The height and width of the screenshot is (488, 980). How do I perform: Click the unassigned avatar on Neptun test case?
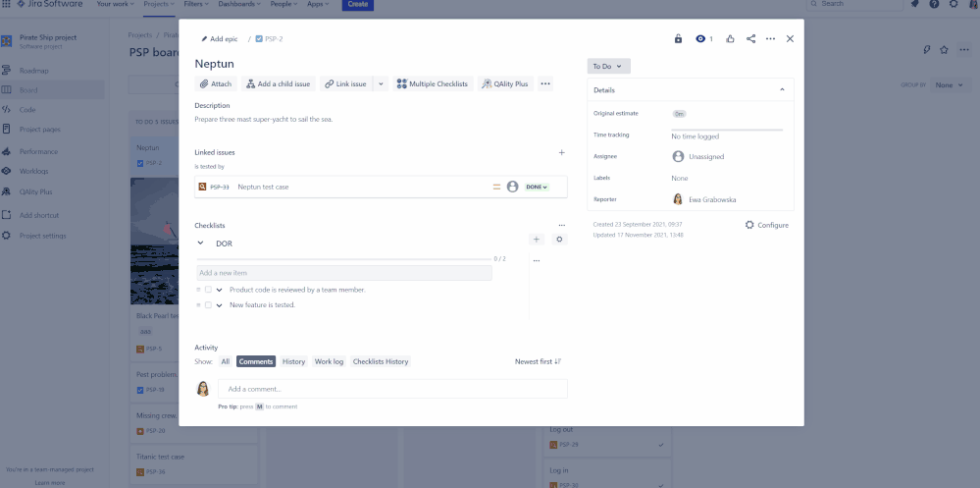pyautogui.click(x=512, y=187)
